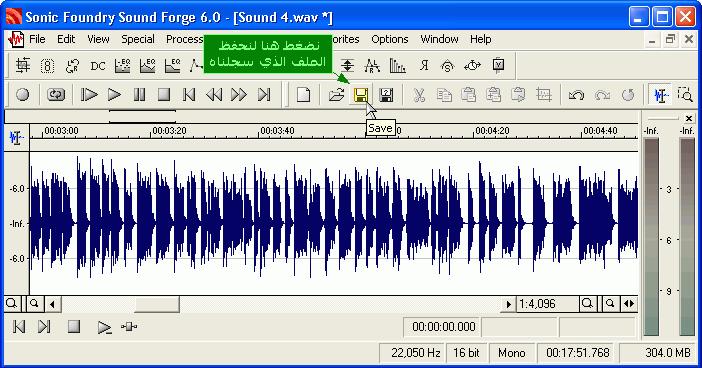Open the Paragraphic EQ icon

tap(147, 66)
